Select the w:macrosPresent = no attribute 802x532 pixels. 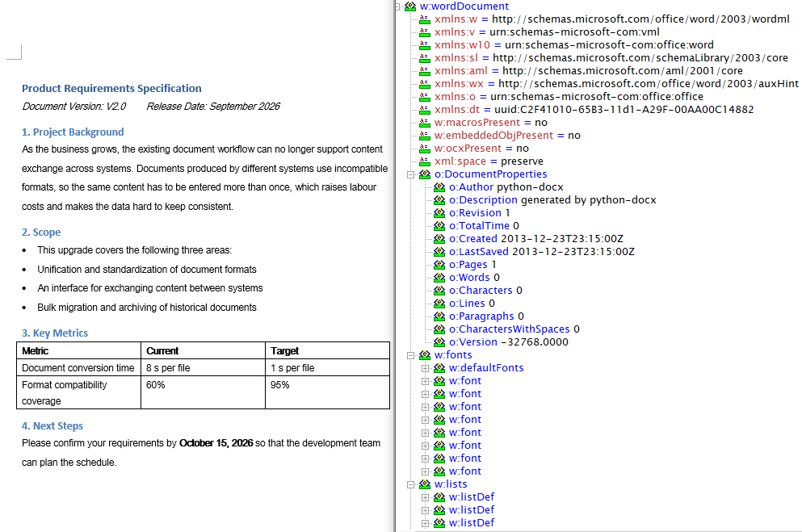(x=490, y=123)
